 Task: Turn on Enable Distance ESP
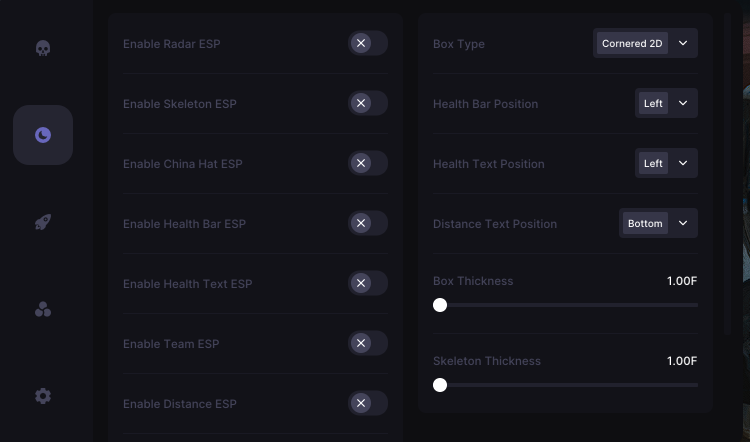pos(367,403)
